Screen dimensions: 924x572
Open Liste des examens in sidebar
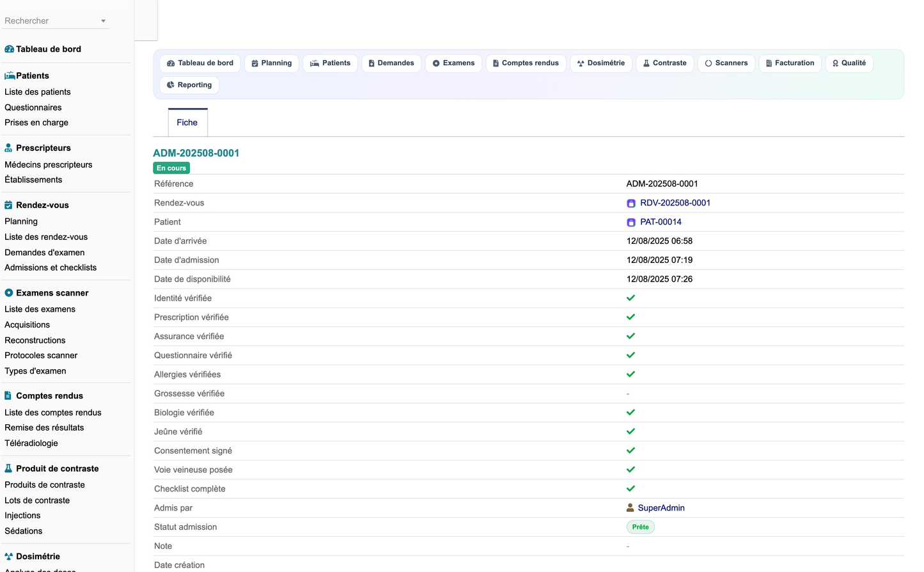40,309
